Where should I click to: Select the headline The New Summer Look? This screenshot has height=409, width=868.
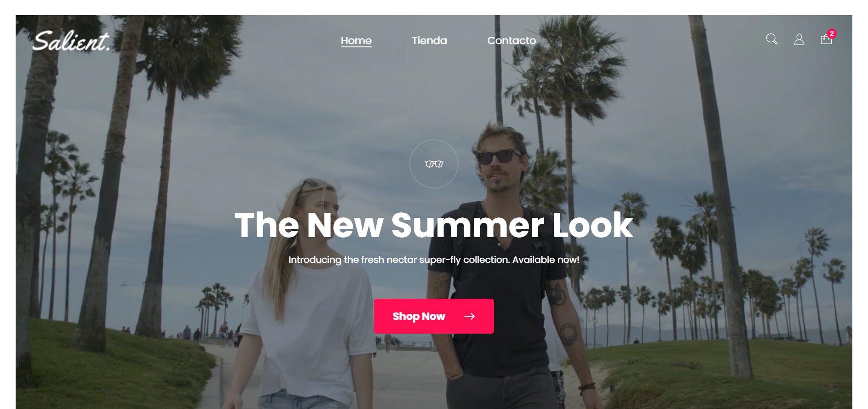pyautogui.click(x=434, y=225)
